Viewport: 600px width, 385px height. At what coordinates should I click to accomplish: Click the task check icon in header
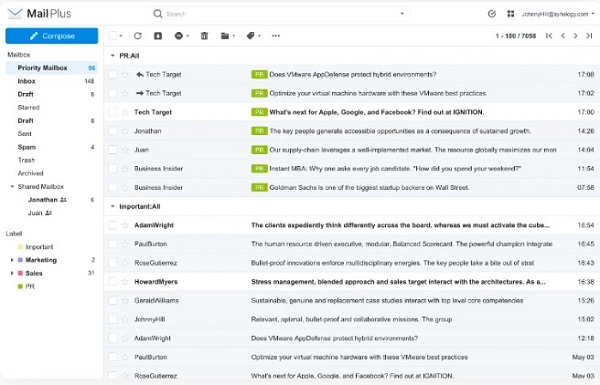pos(492,14)
